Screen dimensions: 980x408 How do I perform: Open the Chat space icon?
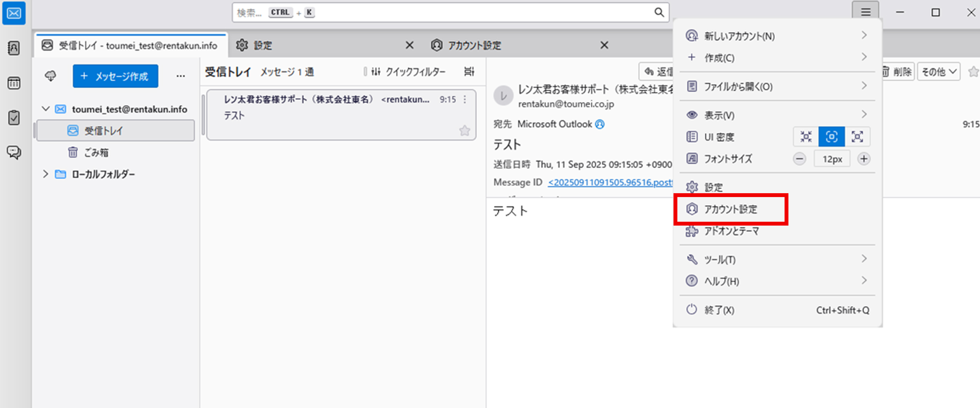click(14, 152)
